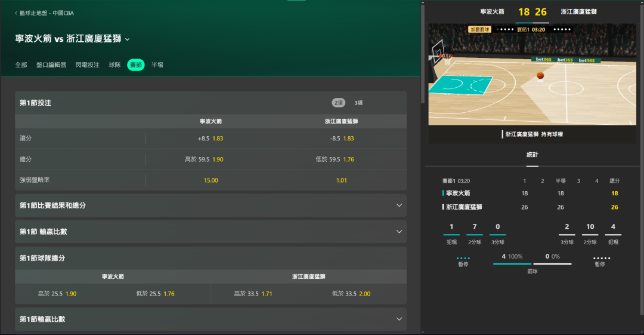The height and width of the screenshot is (335, 644).
Task: Click the 浙江廣廈猛獅 持有球權 status text
Action: pyautogui.click(x=534, y=134)
